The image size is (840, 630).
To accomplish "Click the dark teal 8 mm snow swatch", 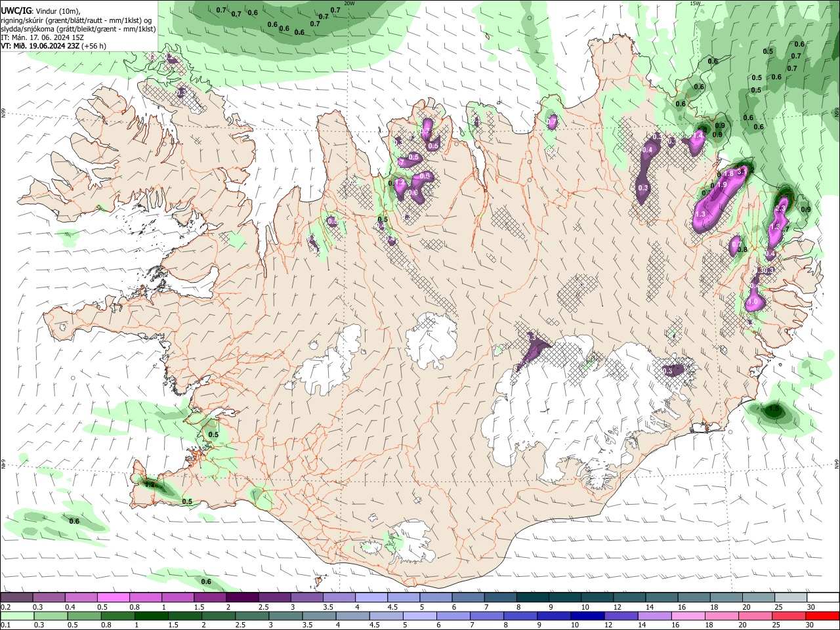I will coord(532,597).
